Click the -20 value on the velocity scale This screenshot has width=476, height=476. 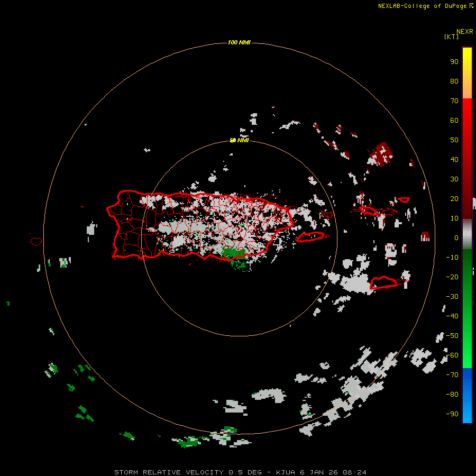click(x=452, y=277)
